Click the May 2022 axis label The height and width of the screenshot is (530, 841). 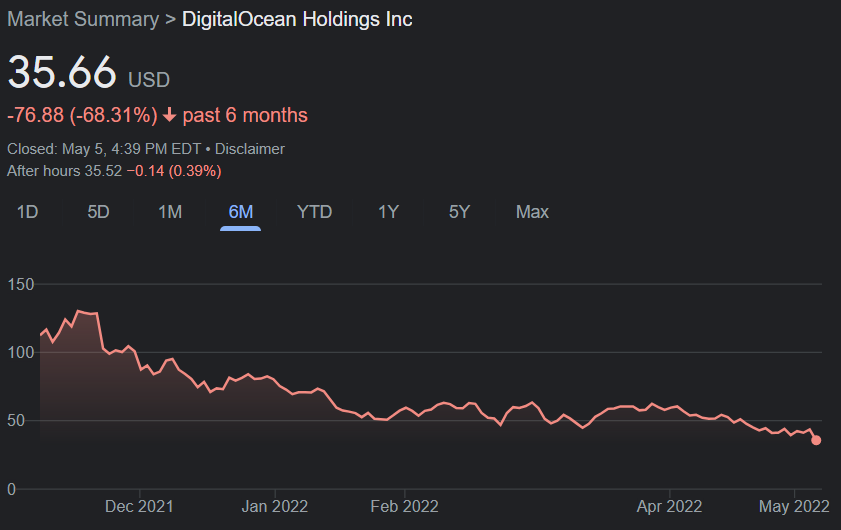coord(794,506)
